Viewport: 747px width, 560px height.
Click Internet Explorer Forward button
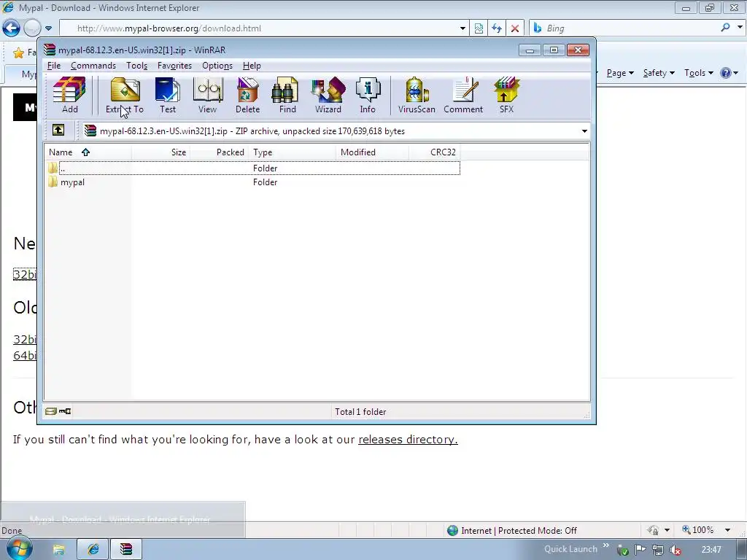[32, 28]
